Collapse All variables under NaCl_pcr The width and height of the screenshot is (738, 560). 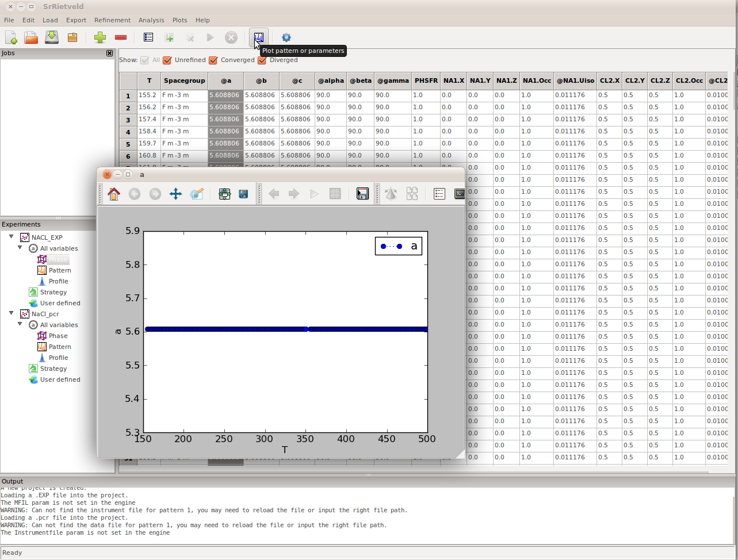tap(20, 324)
